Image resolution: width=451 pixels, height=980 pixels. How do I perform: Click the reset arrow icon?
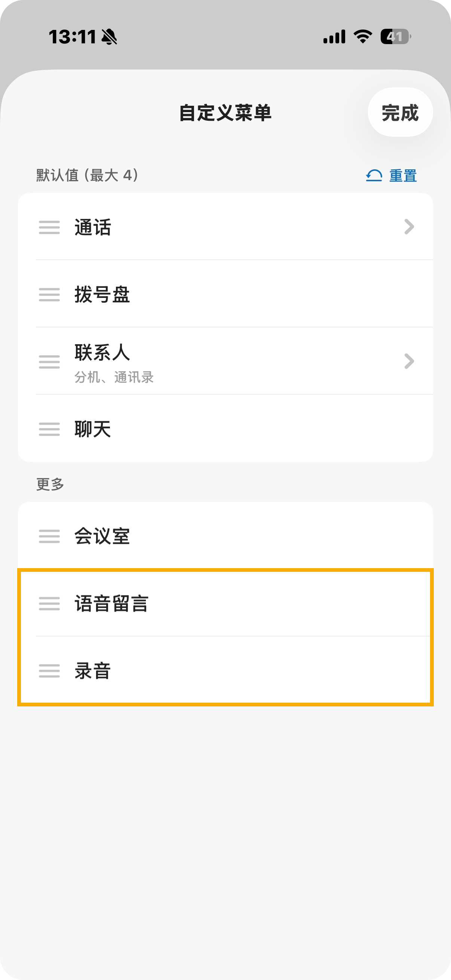point(374,175)
